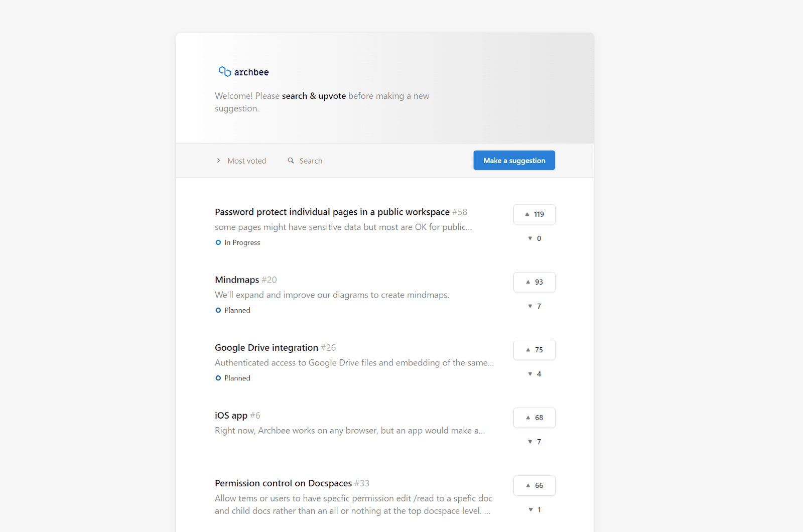Open Permission control on Docspaces suggestion

(x=283, y=483)
